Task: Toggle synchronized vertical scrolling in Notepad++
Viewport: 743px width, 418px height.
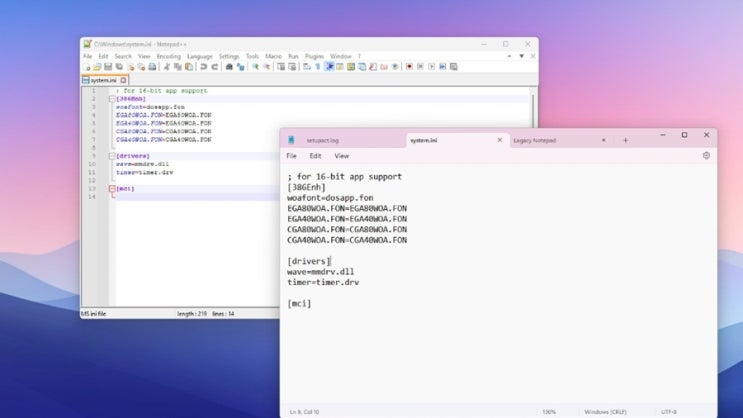Action: point(281,67)
